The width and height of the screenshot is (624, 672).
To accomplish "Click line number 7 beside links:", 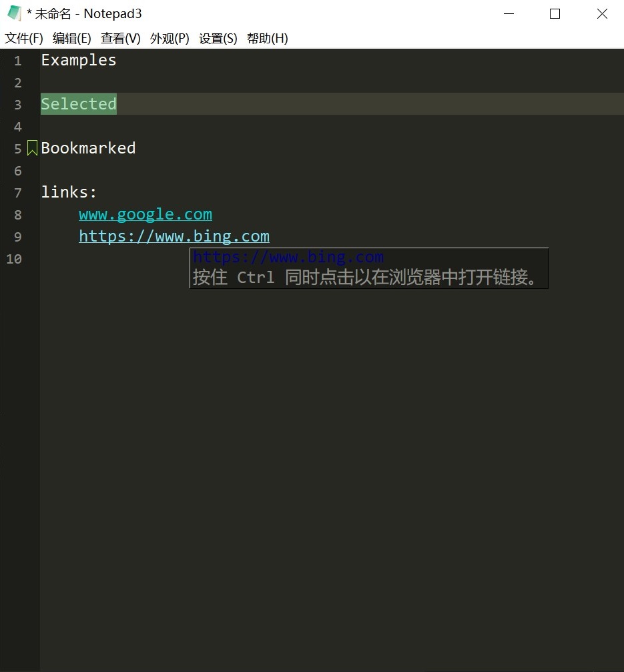I will (17, 192).
